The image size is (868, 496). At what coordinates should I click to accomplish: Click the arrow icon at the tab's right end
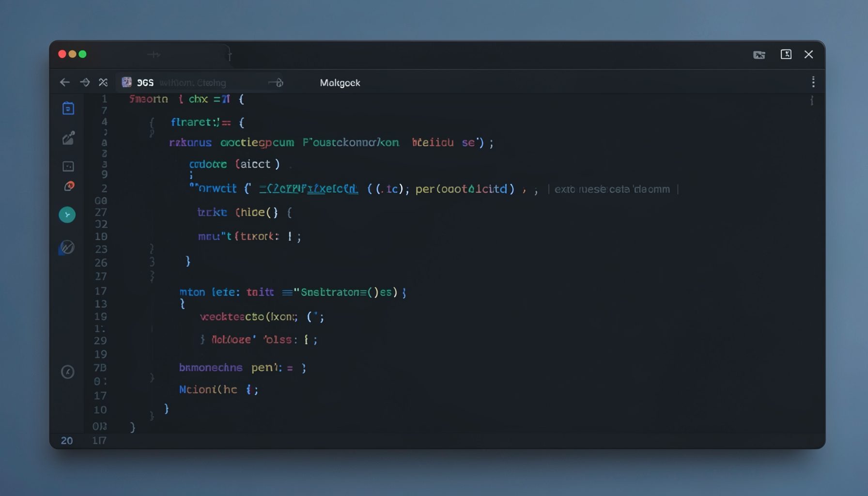click(276, 83)
